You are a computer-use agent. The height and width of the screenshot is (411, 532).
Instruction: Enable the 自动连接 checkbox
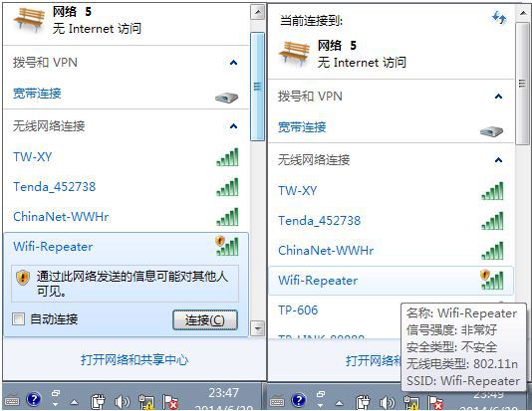click(18, 319)
